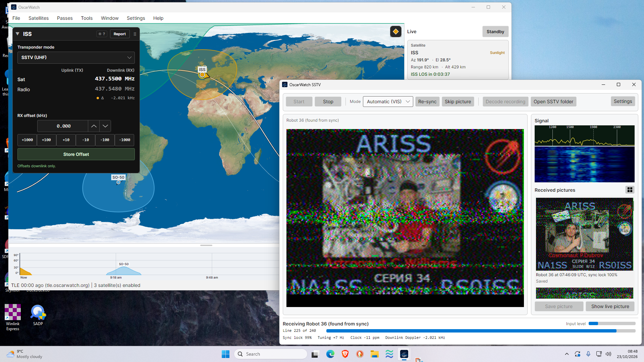This screenshot has width=644, height=362.
Task: Click the Re-sync button
Action: click(427, 102)
